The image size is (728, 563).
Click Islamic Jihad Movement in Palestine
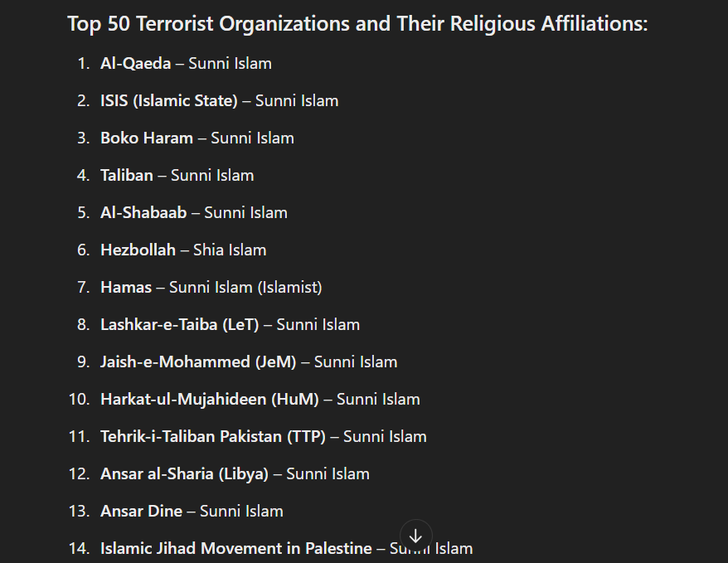[x=235, y=548]
